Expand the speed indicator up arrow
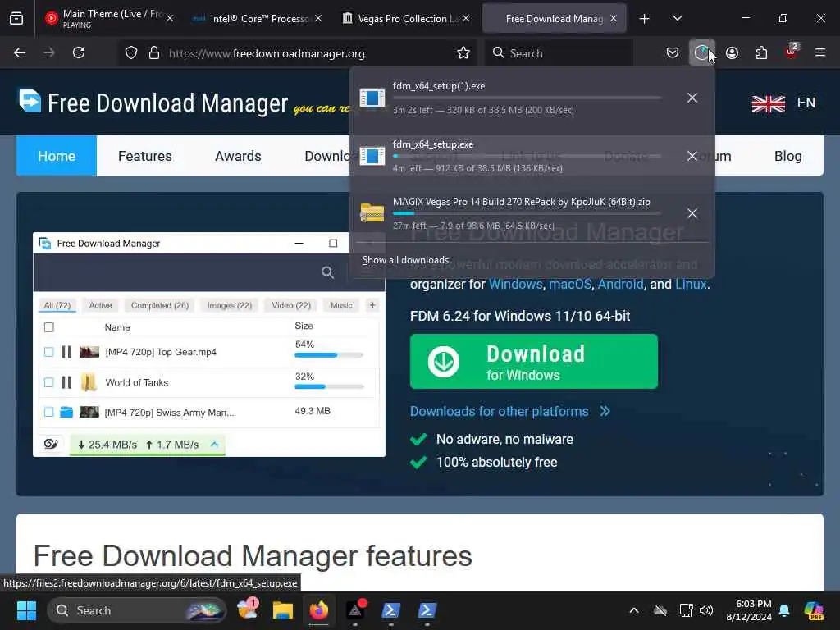Image resolution: width=840 pixels, height=630 pixels. (215, 444)
